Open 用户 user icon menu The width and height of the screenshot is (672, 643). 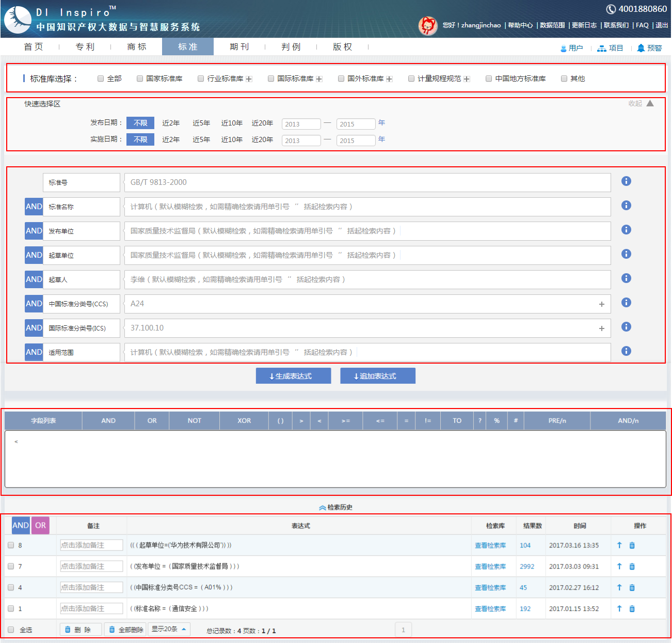564,49
